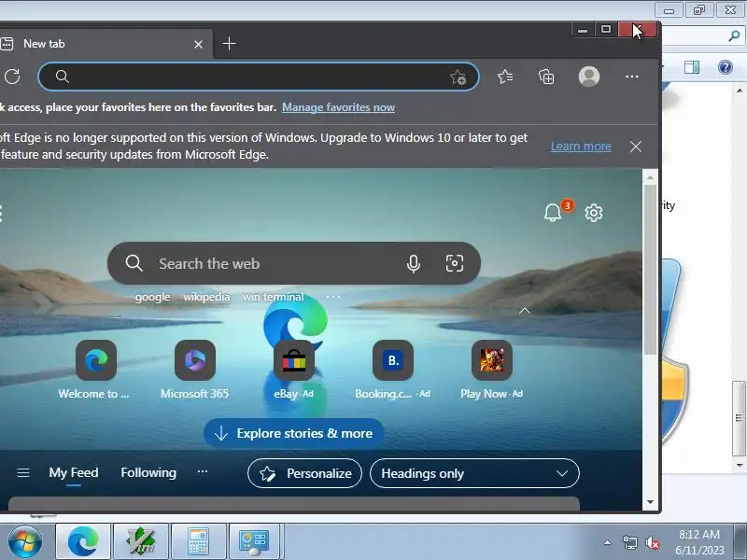Start voice search with microphone icon
The height and width of the screenshot is (560, 747).
point(414,263)
